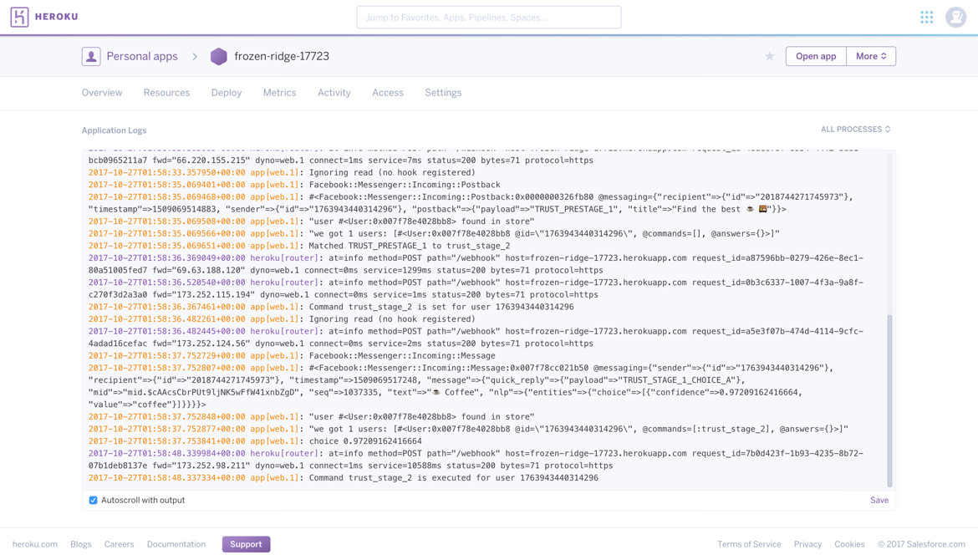
Task: Switch to the Metrics tab
Action: 279,92
